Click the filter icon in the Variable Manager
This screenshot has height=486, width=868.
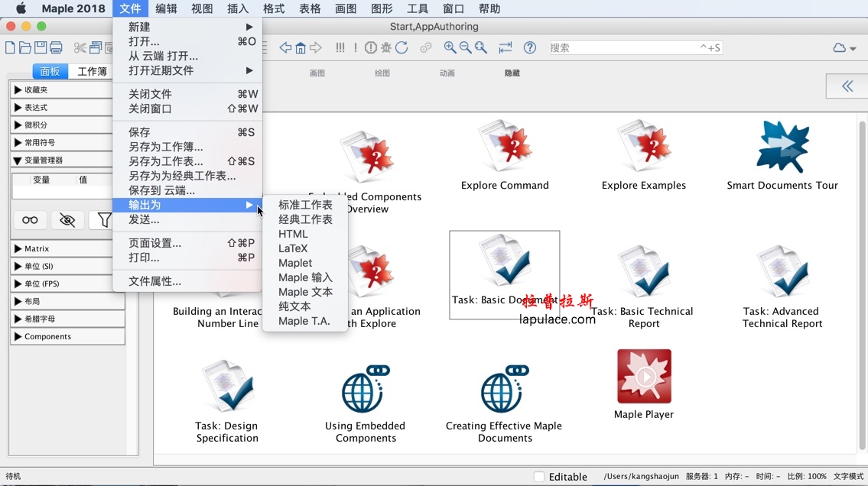click(103, 220)
